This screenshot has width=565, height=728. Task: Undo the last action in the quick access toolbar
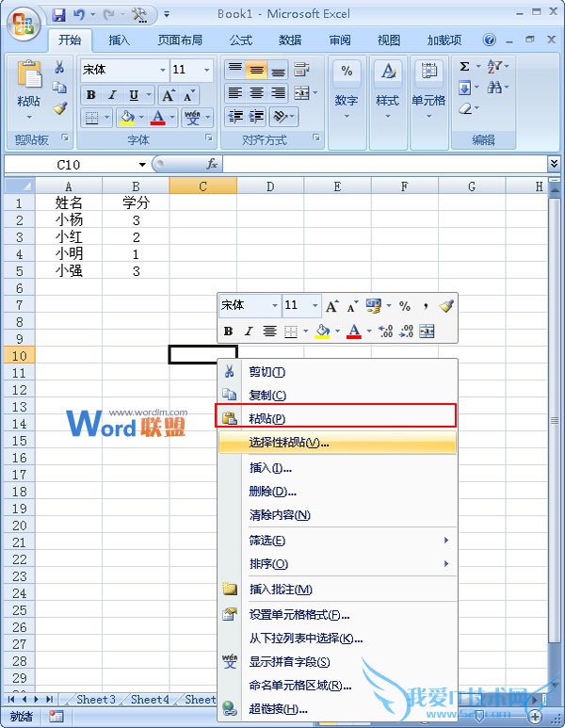pyautogui.click(x=79, y=15)
